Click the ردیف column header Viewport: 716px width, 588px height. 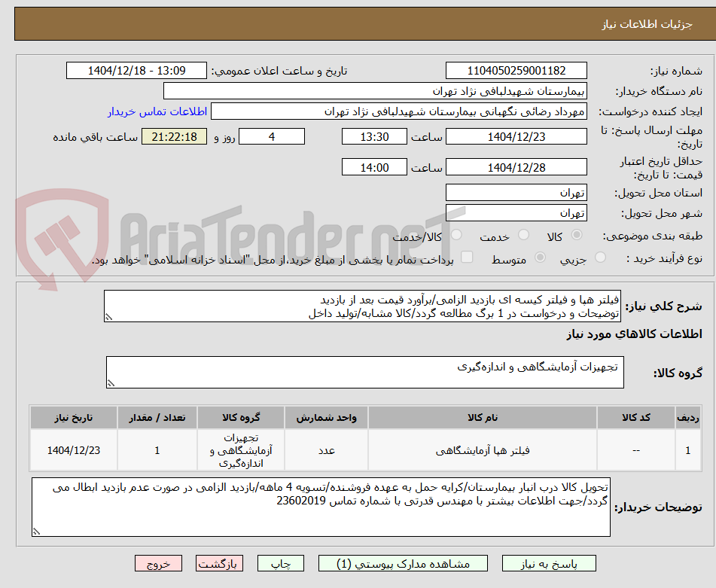point(688,418)
